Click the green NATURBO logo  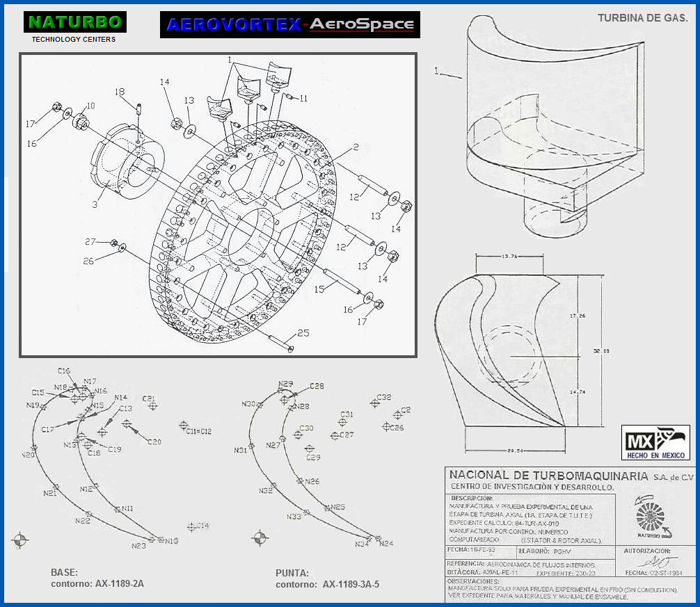pos(75,22)
